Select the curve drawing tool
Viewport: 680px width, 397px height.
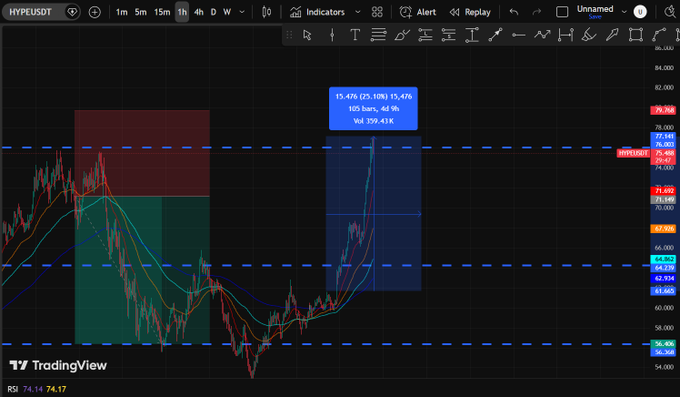(659, 35)
